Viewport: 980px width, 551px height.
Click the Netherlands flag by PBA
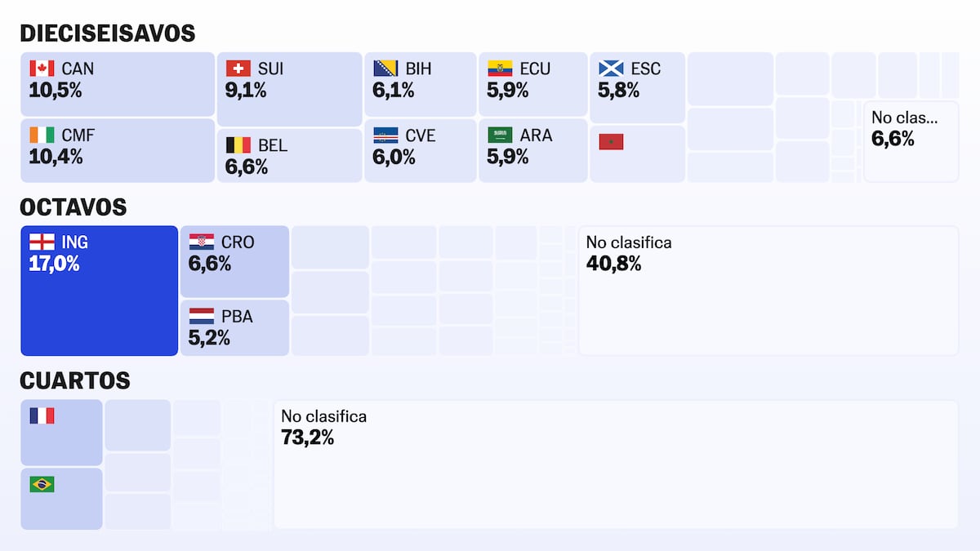[x=202, y=316]
